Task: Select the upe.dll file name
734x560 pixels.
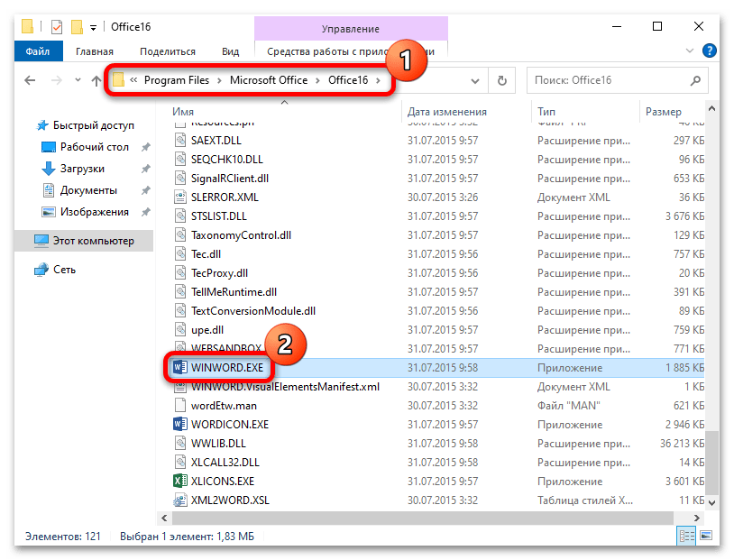Action: 207,330
